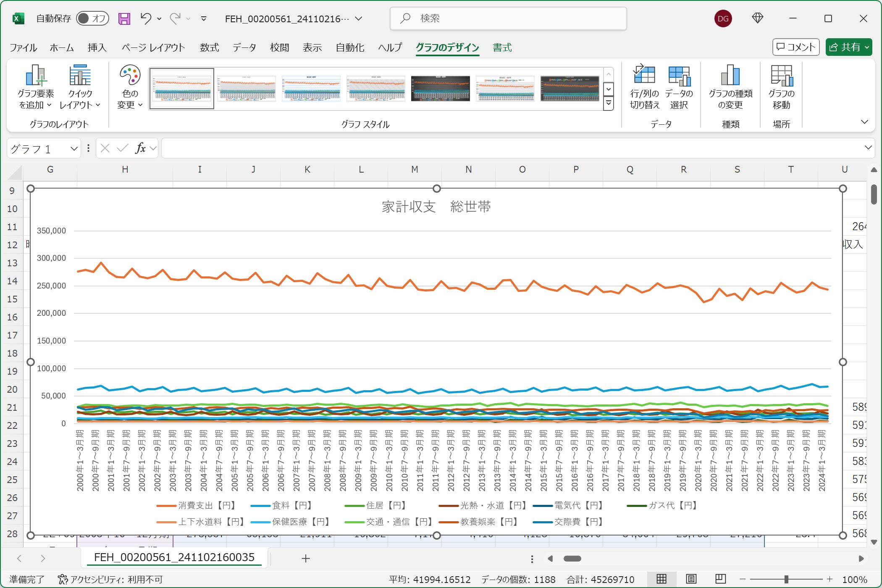This screenshot has width=882, height=588.
Task: Open 色の変更 palette menu
Action: 130,87
